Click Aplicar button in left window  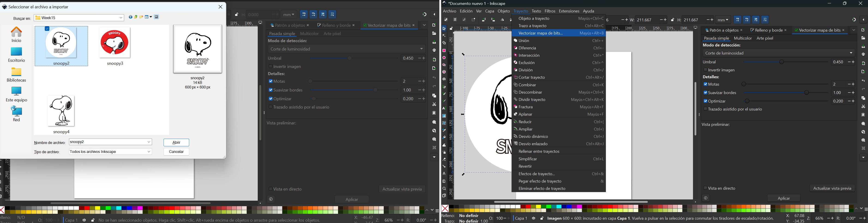point(352,200)
